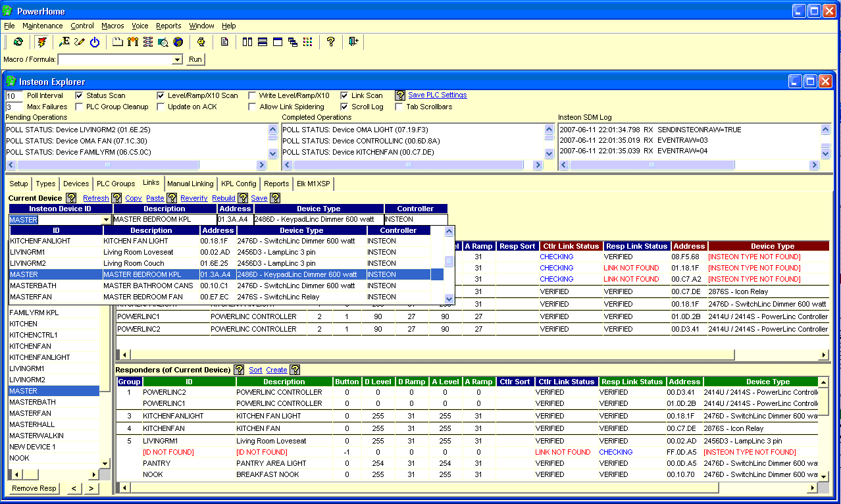Switch to the KPL Config tab

(x=238, y=184)
